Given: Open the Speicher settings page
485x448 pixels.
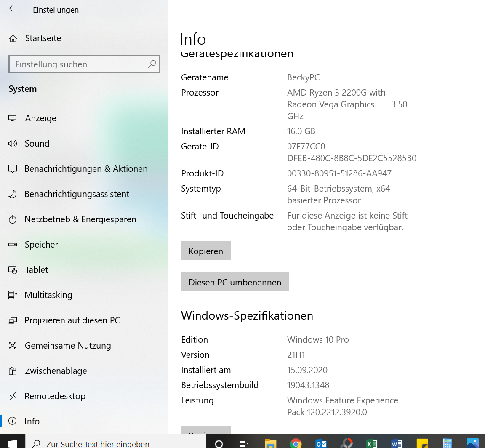Looking at the screenshot, I should [84, 245].
